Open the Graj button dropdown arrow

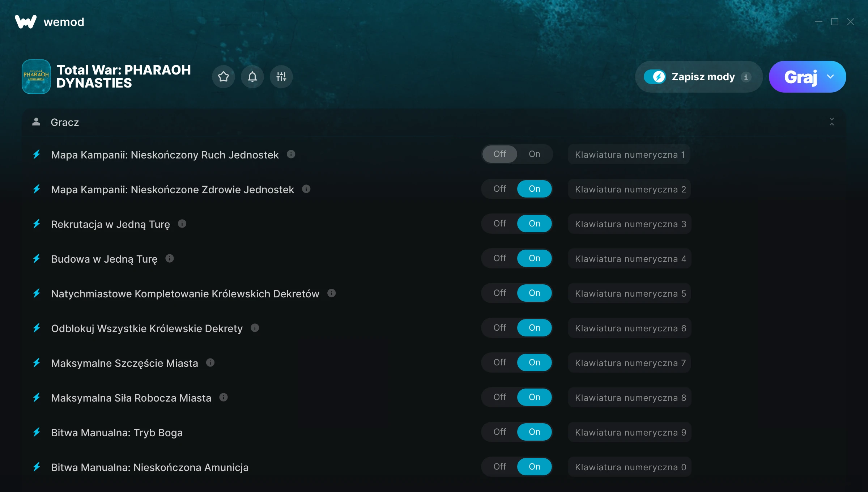click(830, 77)
